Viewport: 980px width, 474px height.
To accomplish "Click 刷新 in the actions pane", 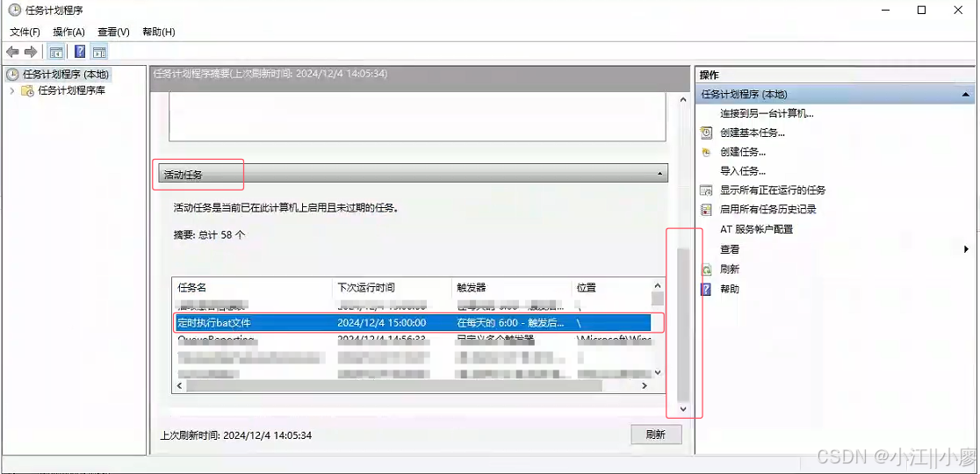I will pos(730,269).
